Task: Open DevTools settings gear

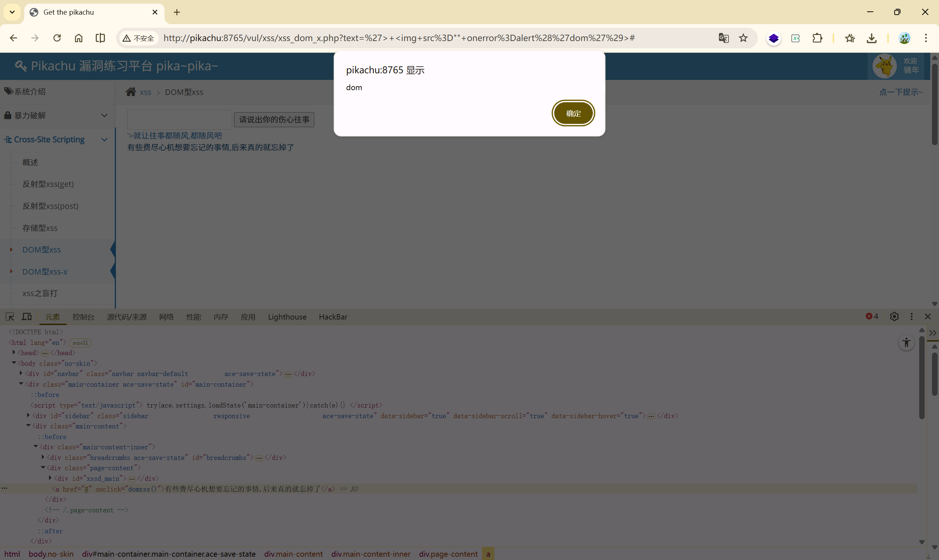Action: [x=894, y=317]
